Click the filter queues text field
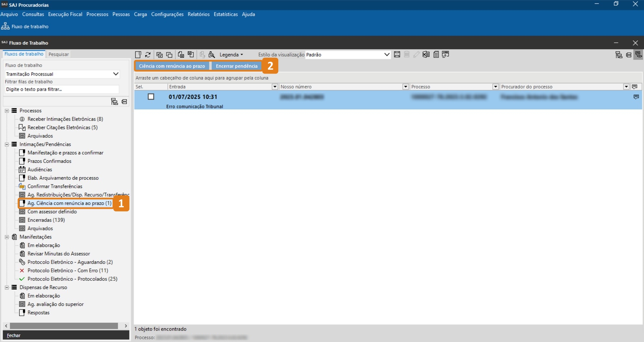This screenshot has width=644, height=342. point(62,89)
